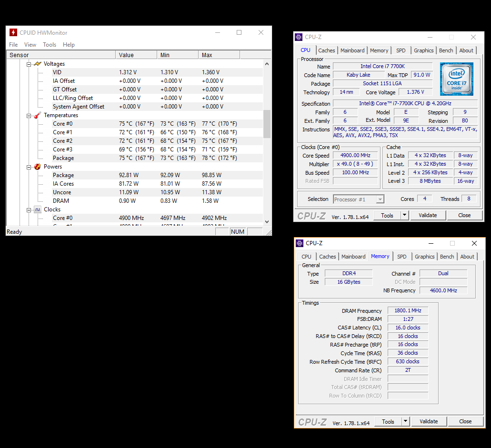Screen dimensions: 491x448
Task: Click the Clocks waveform category icon
Action: (38, 209)
